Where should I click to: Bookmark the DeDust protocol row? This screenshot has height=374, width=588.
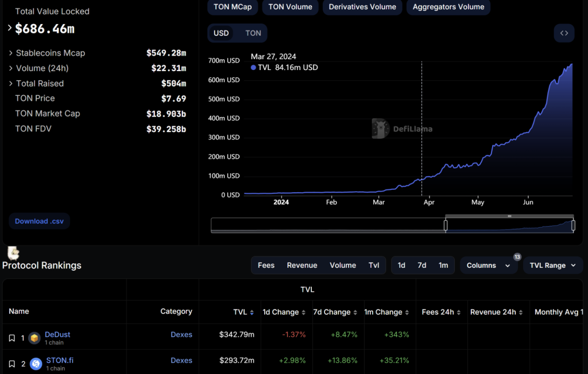click(x=12, y=338)
